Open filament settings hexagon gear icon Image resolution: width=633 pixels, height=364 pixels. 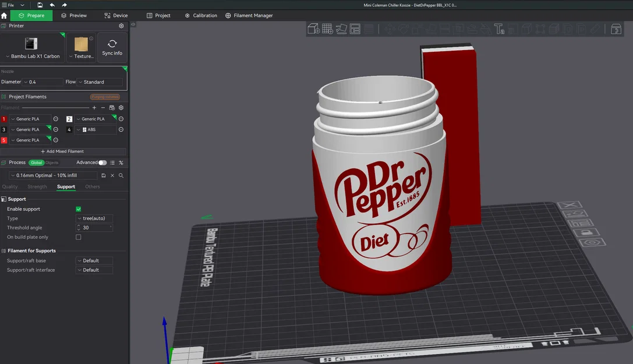(121, 108)
